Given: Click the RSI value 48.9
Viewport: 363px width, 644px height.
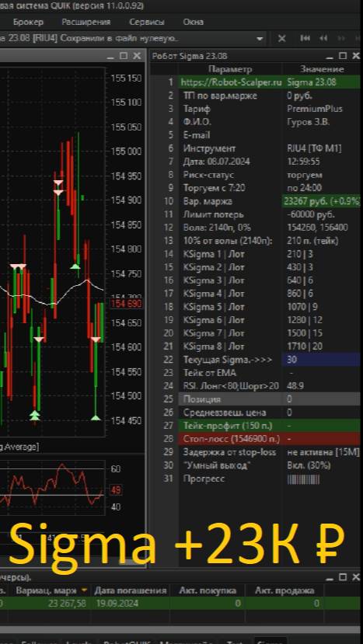Looking at the screenshot, I should click(x=295, y=386).
